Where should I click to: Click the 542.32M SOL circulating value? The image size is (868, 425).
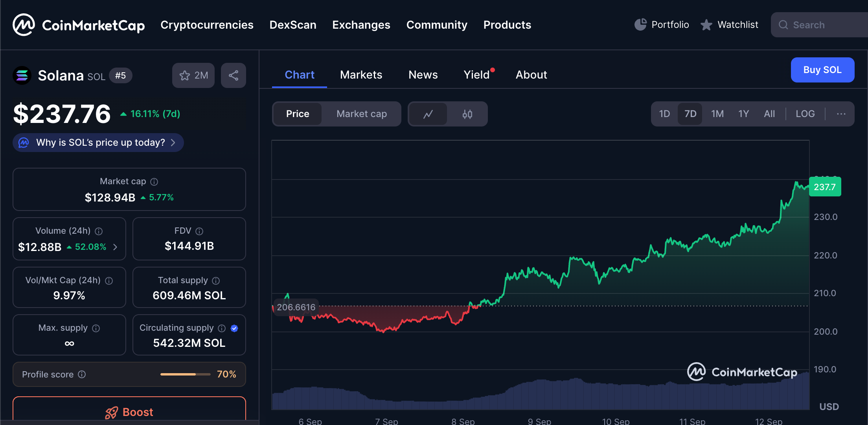point(189,343)
